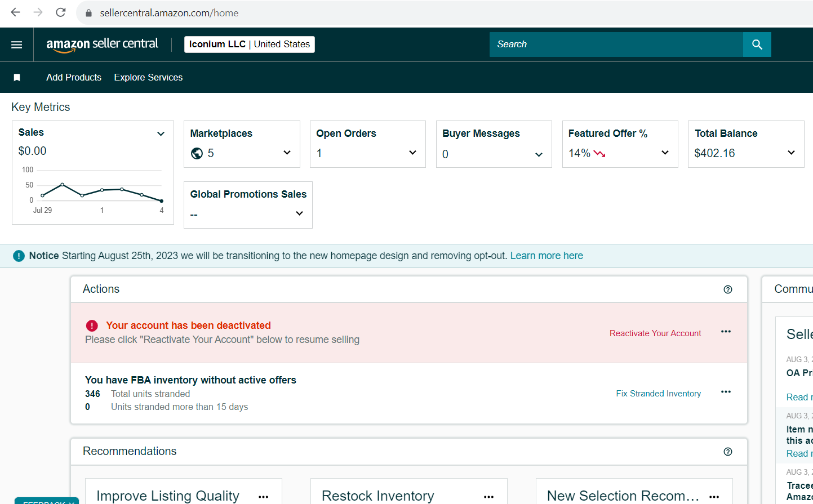Click the red deactivated account alert icon
813x504 pixels.
(x=92, y=325)
